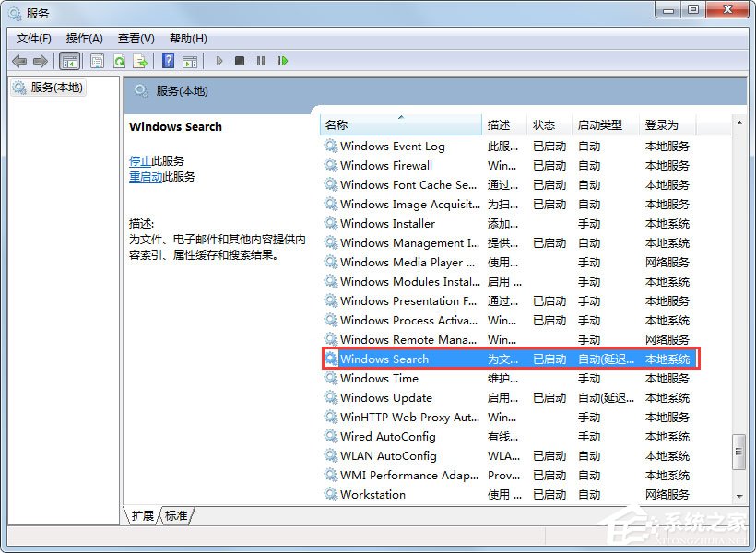Image resolution: width=756 pixels, height=553 pixels.
Task: Refresh the service list via toolbar icon
Action: point(120,61)
